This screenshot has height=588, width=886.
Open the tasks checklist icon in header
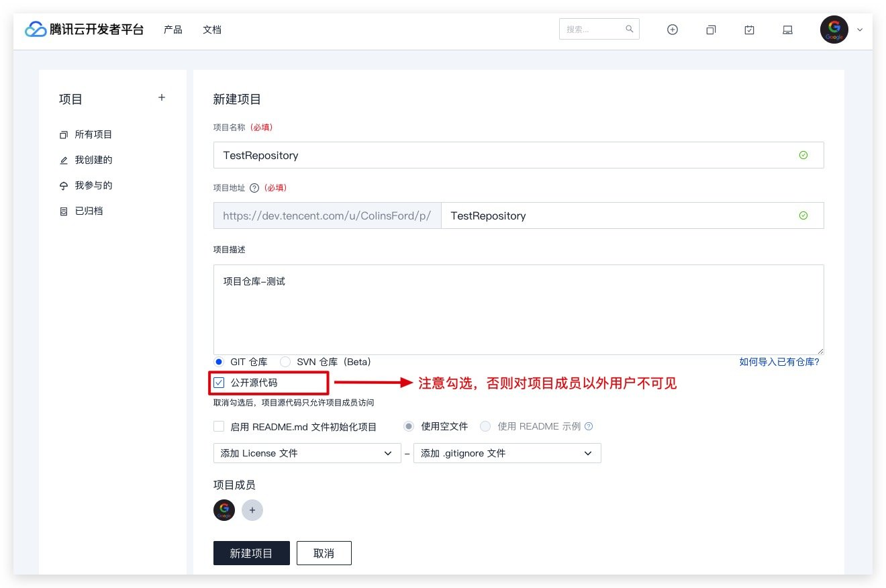750,30
